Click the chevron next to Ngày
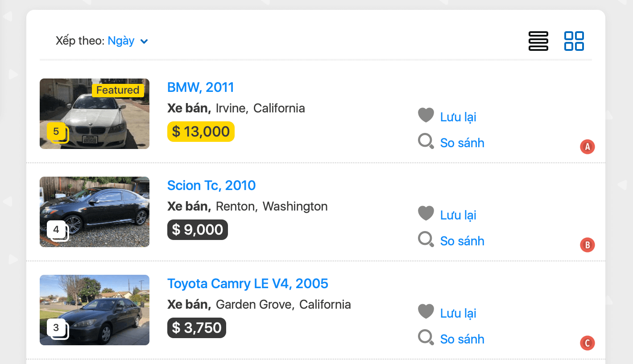 pos(144,41)
